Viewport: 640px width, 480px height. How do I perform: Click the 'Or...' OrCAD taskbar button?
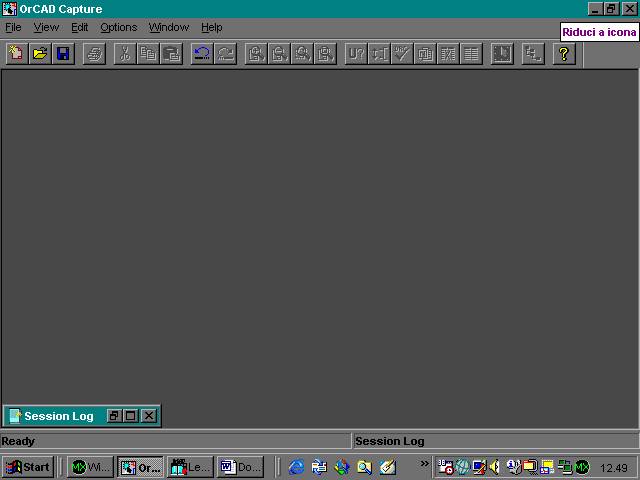[140, 467]
